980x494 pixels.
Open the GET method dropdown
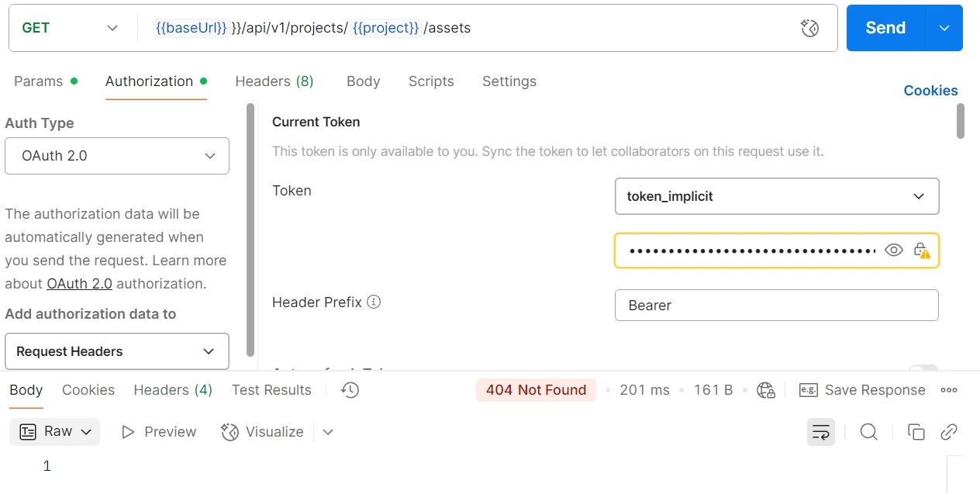tap(70, 28)
